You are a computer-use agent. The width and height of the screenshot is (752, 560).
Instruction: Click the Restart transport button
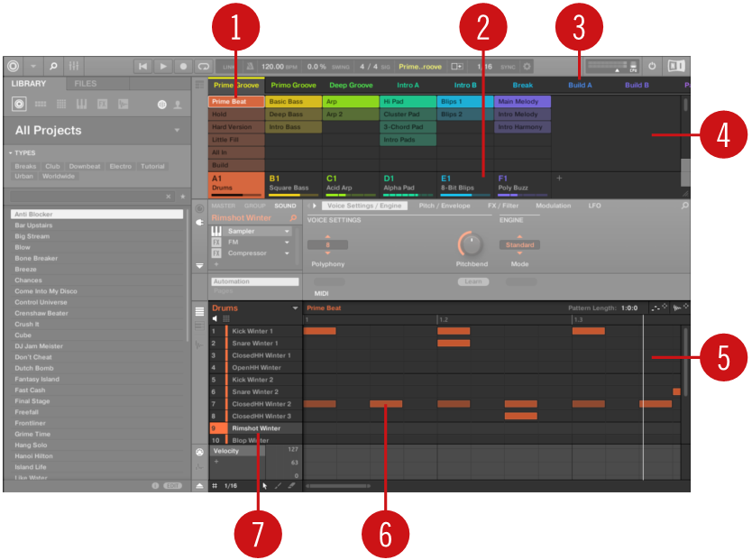coord(142,67)
